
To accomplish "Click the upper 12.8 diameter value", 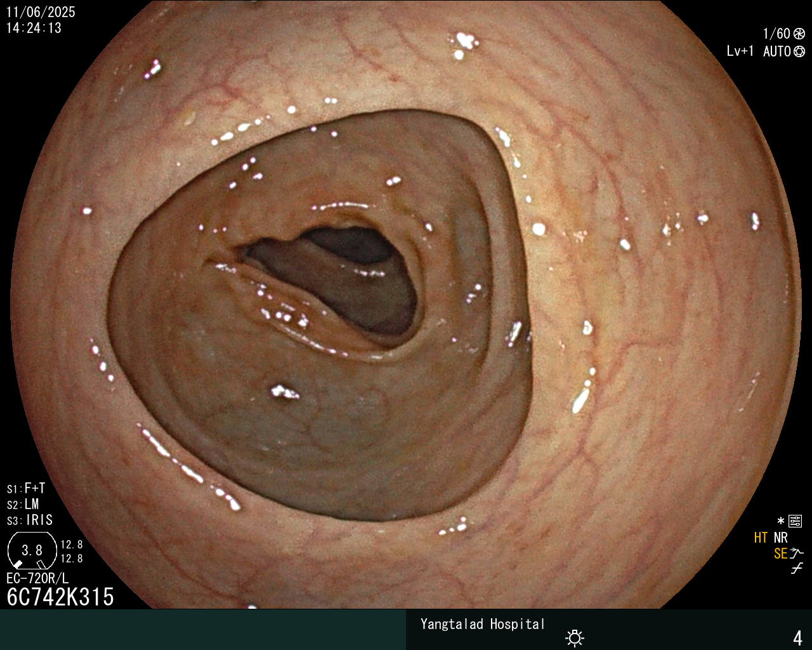I will click(x=72, y=545).
